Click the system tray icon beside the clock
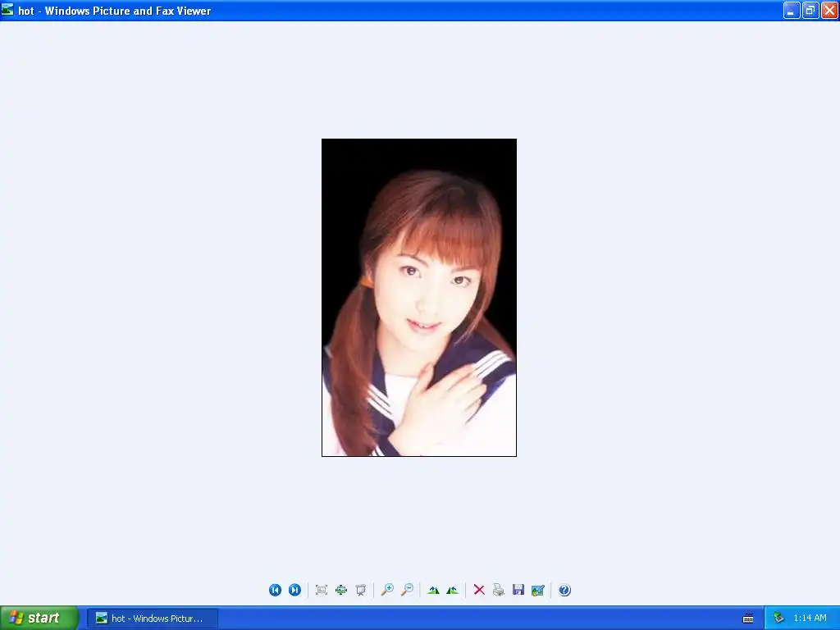Image resolution: width=840 pixels, height=630 pixels. click(778, 619)
